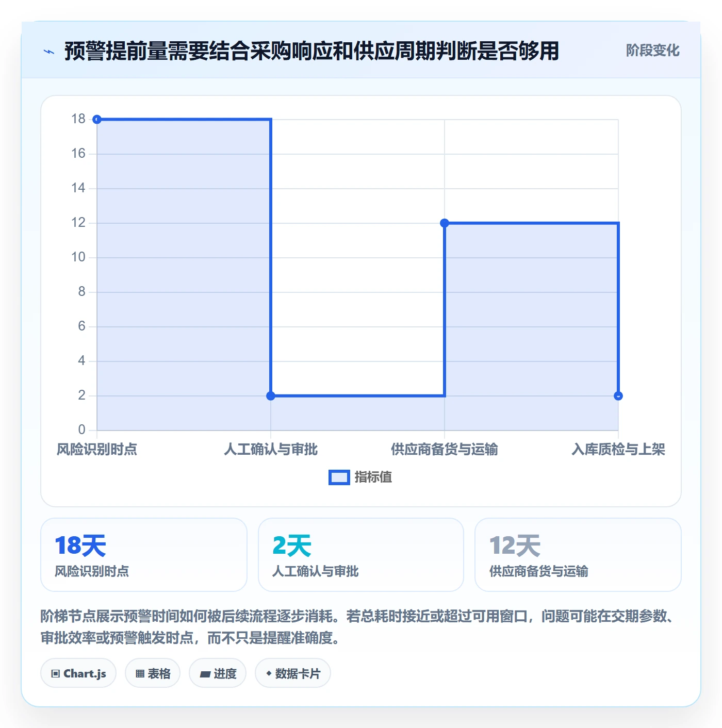
Task: Click the data point at 供应商备货与运输 (12)
Action: (445, 223)
